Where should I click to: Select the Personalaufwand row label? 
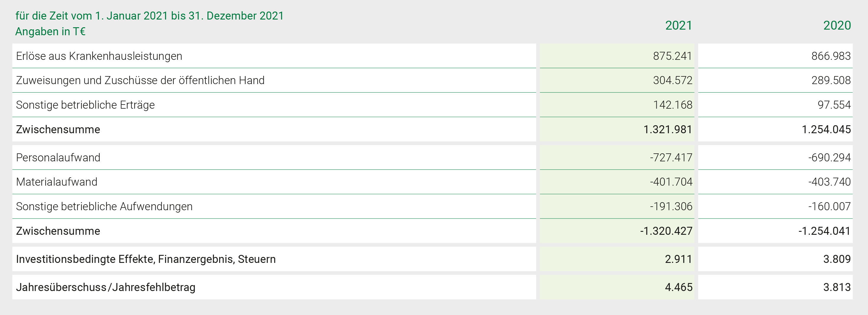(58, 157)
